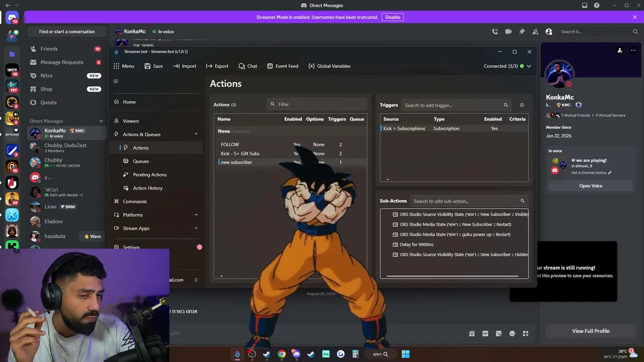The height and width of the screenshot is (362, 644).
Task: Open the GIF picker in the chat bar
Action: (x=485, y=333)
